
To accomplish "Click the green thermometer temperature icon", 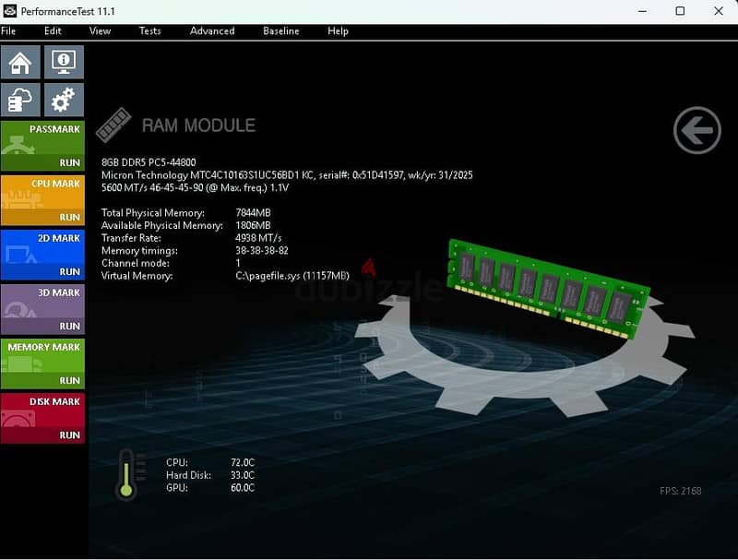I will (x=126, y=474).
